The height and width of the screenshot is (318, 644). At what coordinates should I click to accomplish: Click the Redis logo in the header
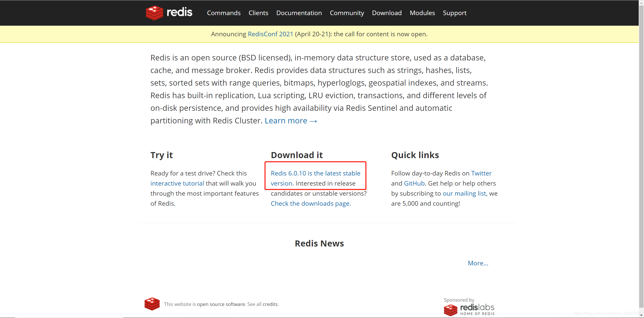[x=169, y=13]
